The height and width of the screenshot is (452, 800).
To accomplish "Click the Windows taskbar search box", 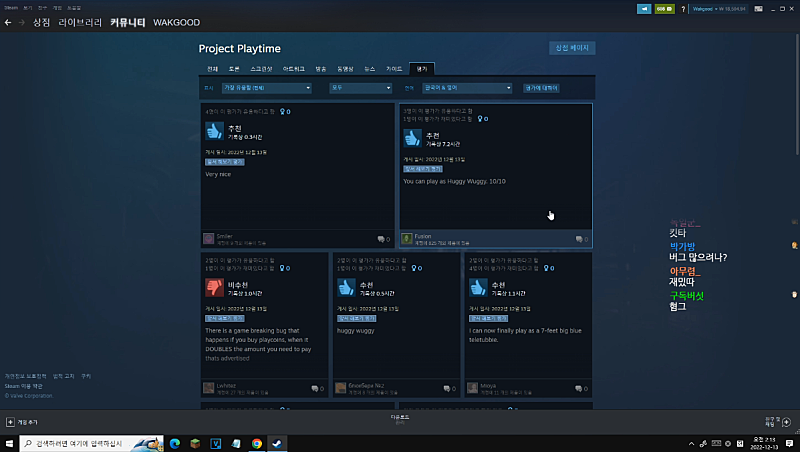I will [91, 443].
